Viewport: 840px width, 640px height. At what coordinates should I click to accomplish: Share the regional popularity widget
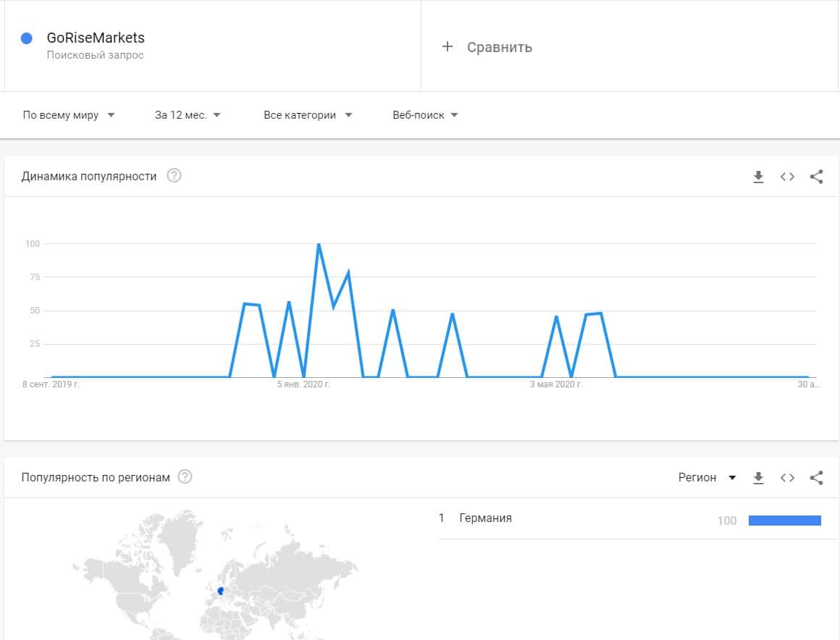click(x=816, y=478)
